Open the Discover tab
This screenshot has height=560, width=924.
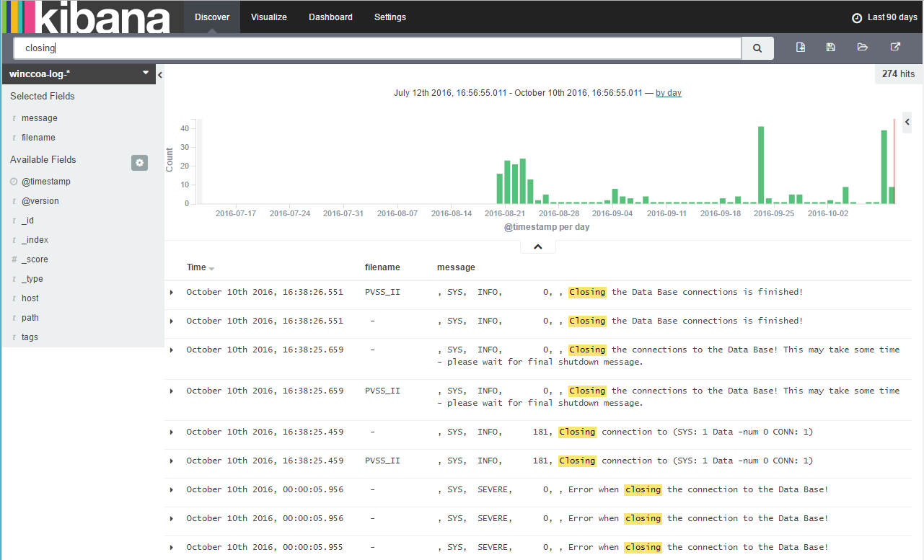point(212,17)
